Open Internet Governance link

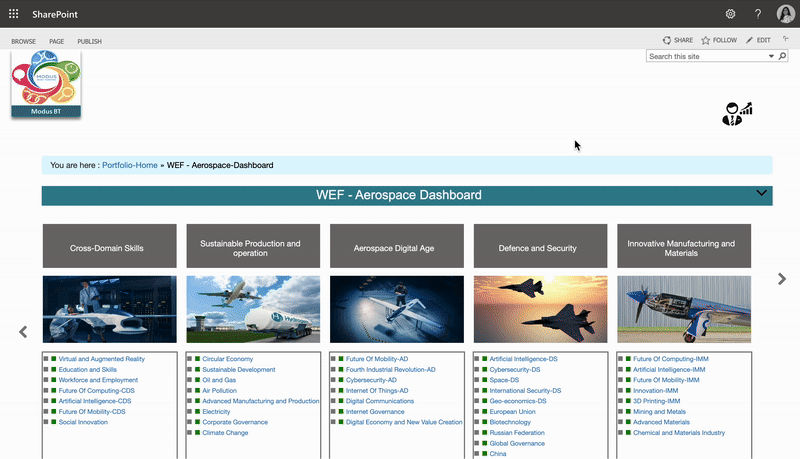coord(375,412)
